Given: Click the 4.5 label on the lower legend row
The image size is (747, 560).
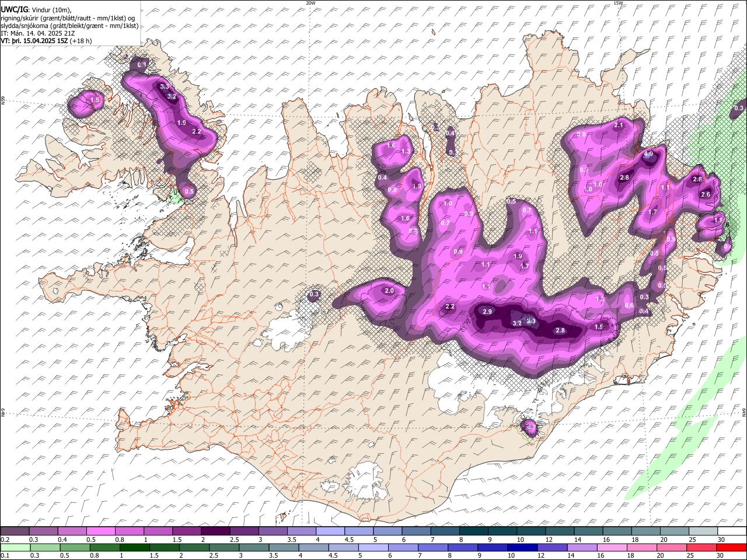Looking at the screenshot, I should [333, 555].
